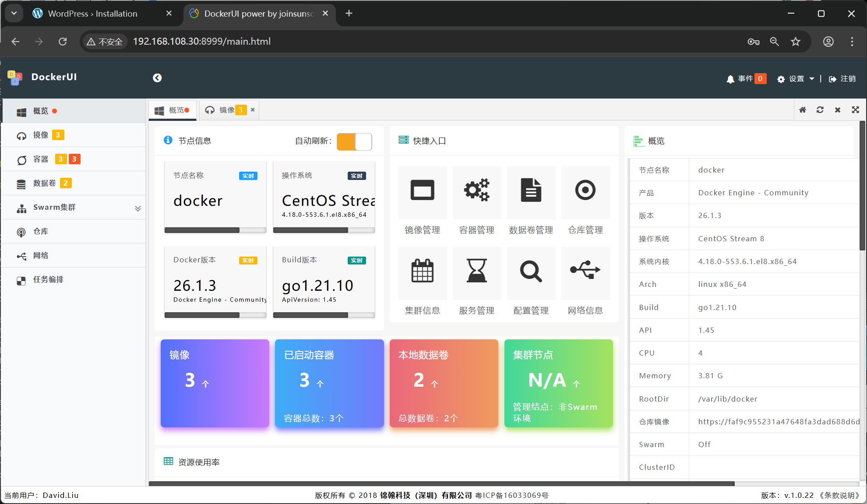Click the 仓库 podcast icon in sidebar
The width and height of the screenshot is (867, 504).
tap(21, 232)
